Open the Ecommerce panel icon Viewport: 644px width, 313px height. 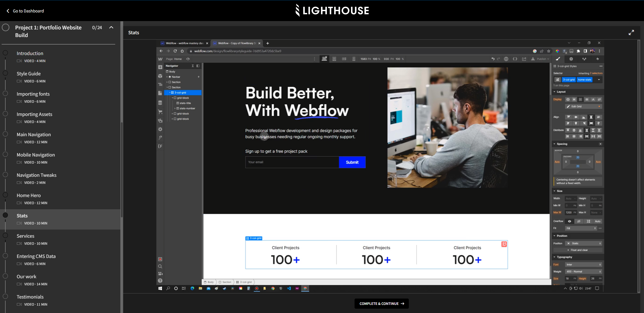[160, 112]
